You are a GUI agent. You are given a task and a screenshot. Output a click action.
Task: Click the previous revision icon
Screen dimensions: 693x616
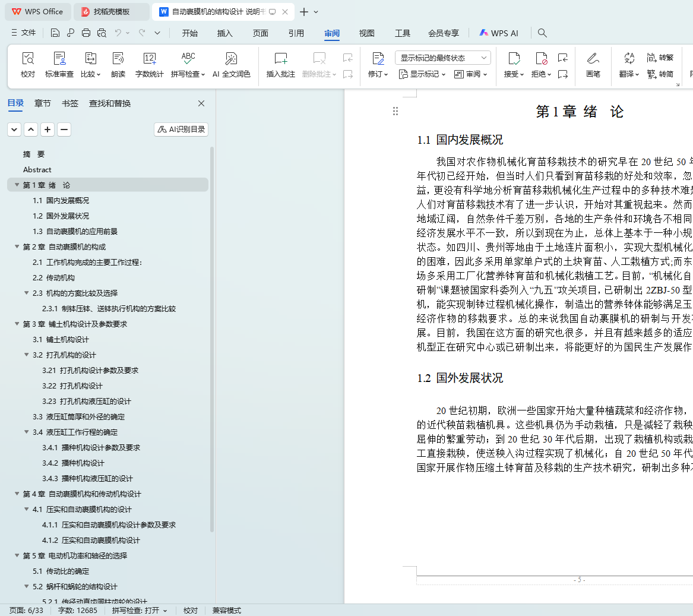(x=562, y=58)
